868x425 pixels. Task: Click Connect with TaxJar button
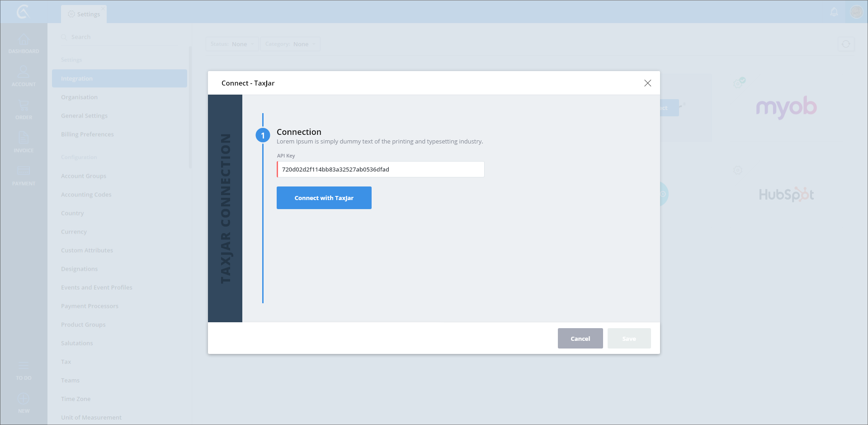[x=324, y=198]
